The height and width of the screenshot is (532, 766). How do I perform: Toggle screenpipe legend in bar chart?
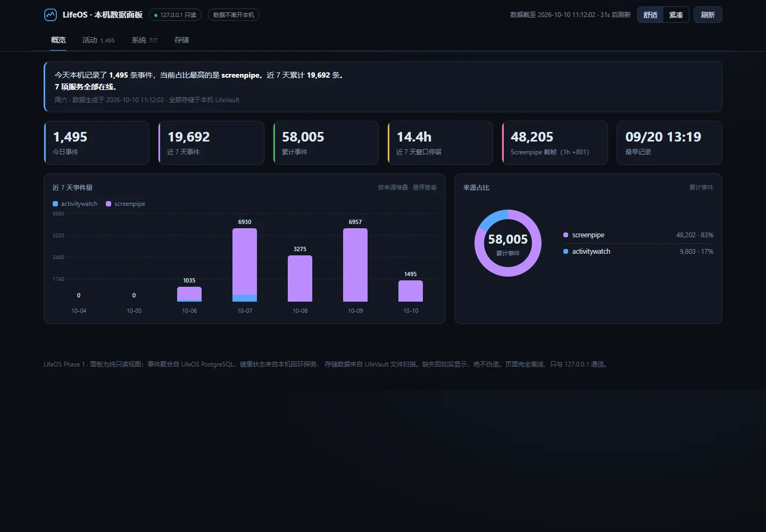tap(126, 204)
